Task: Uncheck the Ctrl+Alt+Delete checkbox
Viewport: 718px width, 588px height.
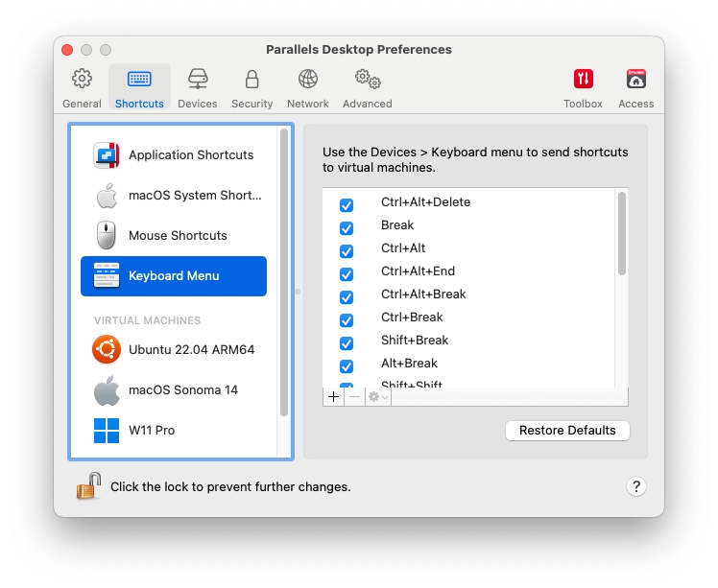Action: click(x=347, y=205)
